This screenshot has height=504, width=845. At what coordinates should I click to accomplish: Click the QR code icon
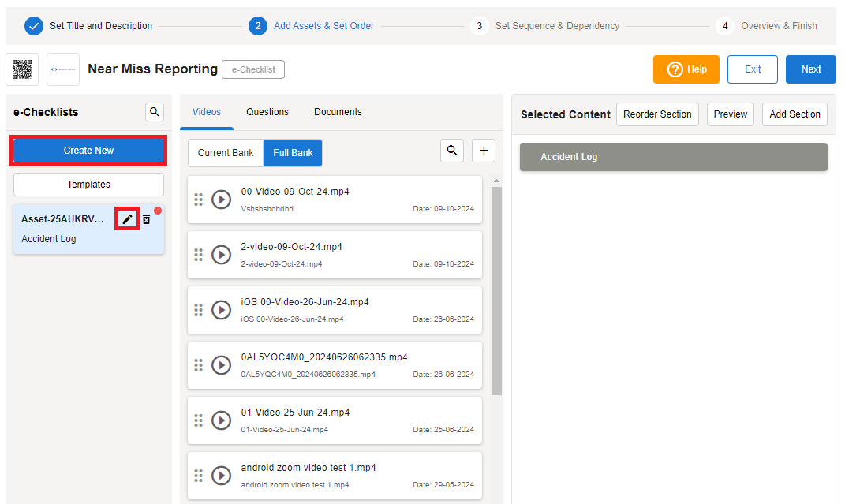[x=22, y=69]
